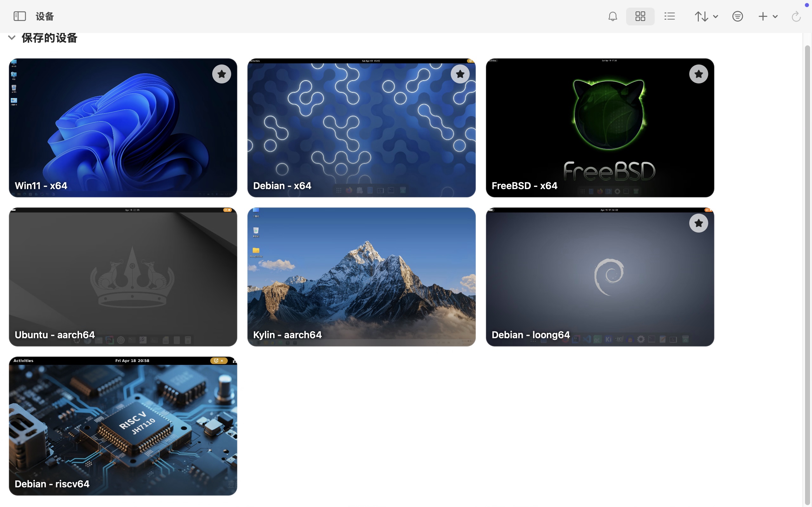Image resolution: width=812 pixels, height=507 pixels.
Task: Expand the add device dropdown chevron
Action: point(775,16)
